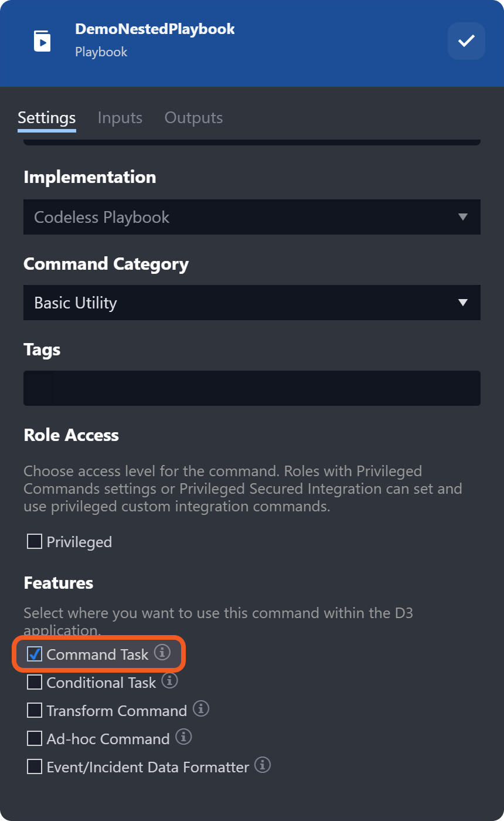Click into the Tags input field
The height and width of the screenshot is (821, 504).
[252, 388]
